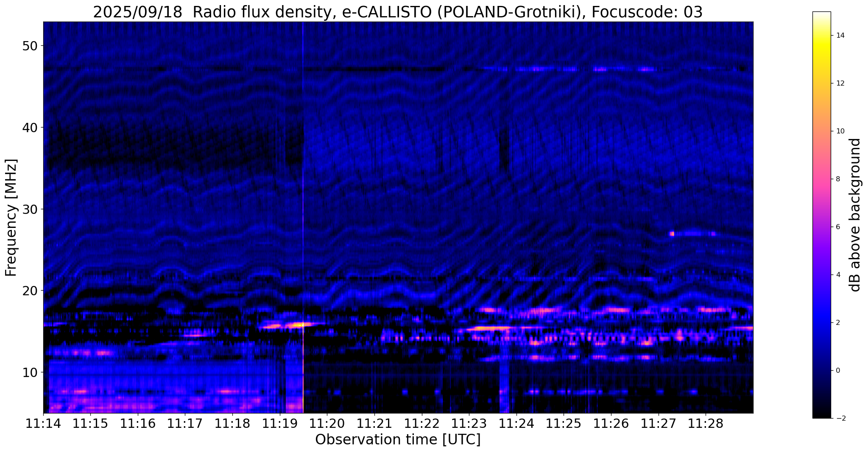The width and height of the screenshot is (868, 452).
Task: Click the colorbar tick label 14
Action: coord(840,35)
